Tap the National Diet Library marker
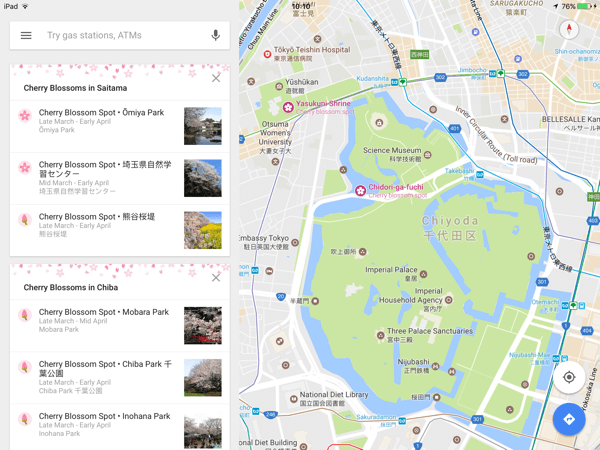 click(x=293, y=399)
